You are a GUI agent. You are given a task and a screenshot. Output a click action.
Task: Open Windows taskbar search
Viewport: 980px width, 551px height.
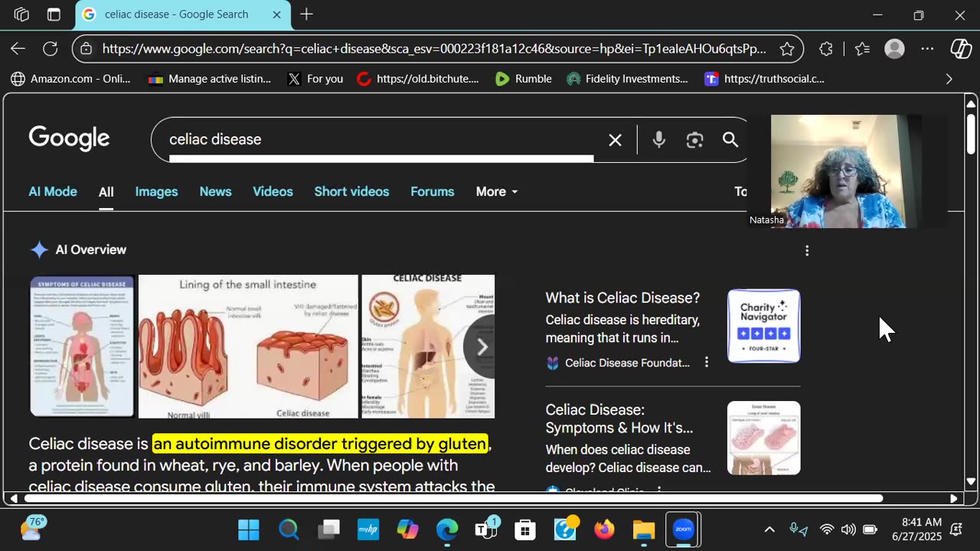coord(289,530)
